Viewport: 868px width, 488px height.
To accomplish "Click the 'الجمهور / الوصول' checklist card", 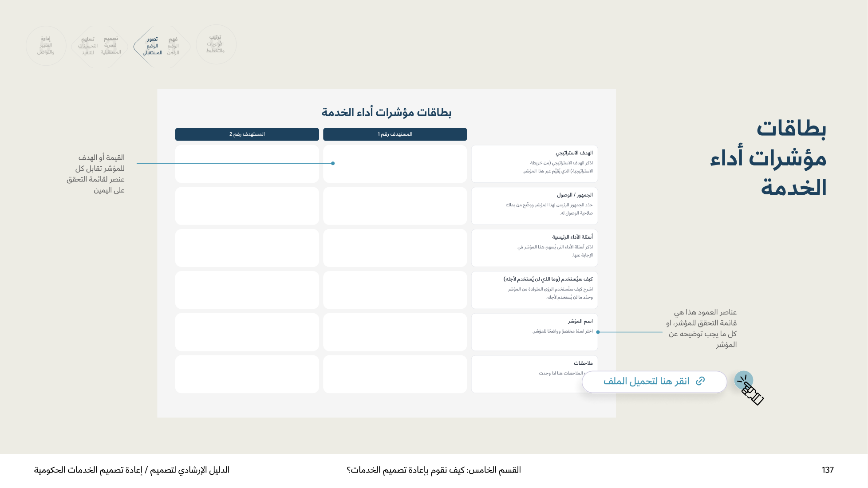I will [534, 206].
